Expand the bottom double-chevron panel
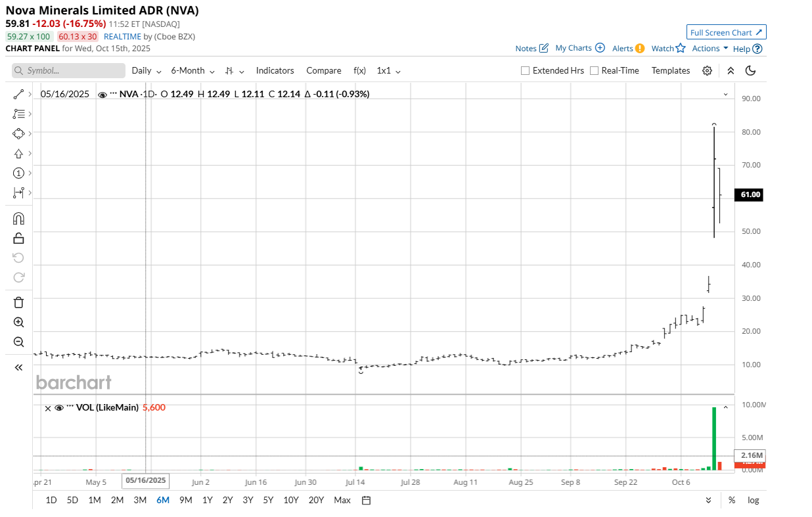812x517 pixels. coord(708,500)
